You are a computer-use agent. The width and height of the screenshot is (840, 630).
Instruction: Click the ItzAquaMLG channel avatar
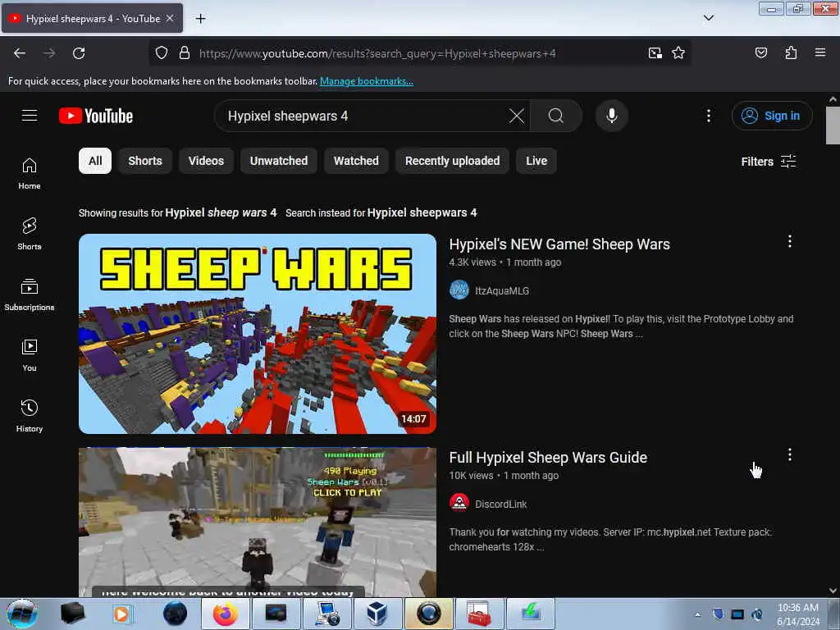pyautogui.click(x=459, y=290)
